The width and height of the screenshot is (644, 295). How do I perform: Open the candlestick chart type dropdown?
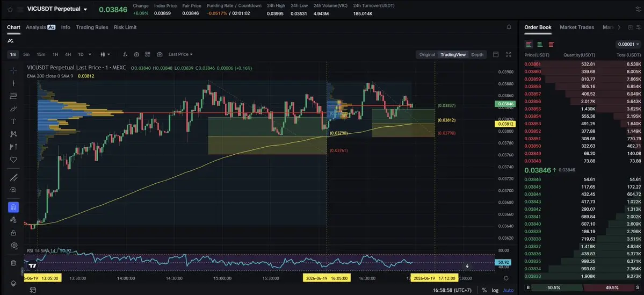coord(105,54)
